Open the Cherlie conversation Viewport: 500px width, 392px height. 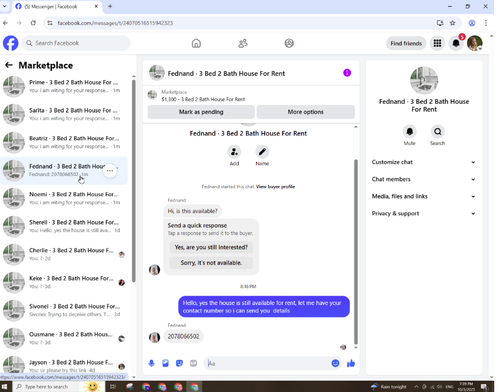point(63,254)
